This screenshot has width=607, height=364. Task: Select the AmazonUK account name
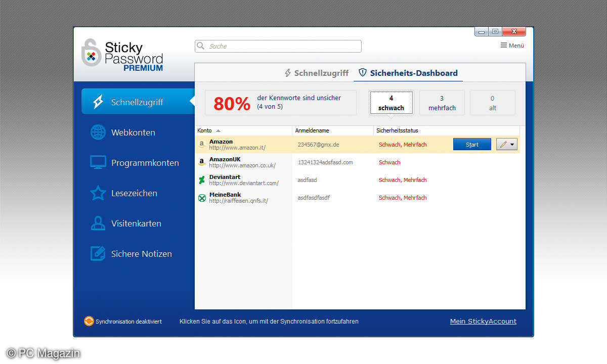[x=225, y=159]
